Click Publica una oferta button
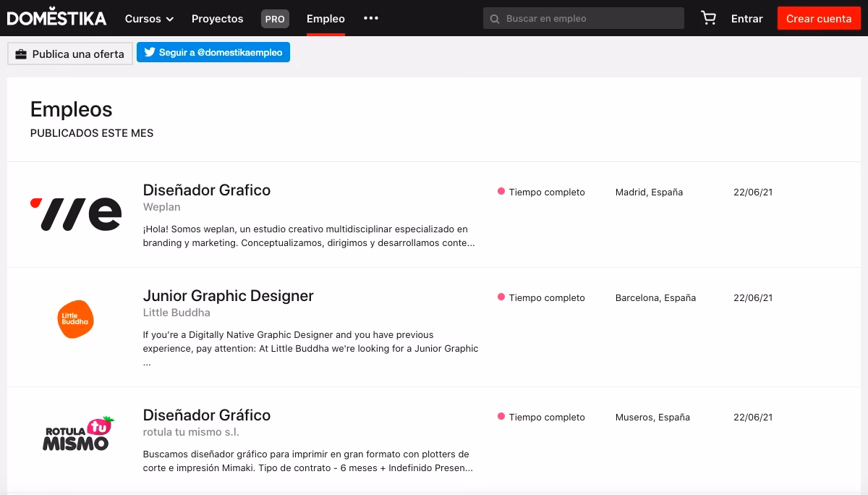This screenshot has height=495, width=868. 70,54
